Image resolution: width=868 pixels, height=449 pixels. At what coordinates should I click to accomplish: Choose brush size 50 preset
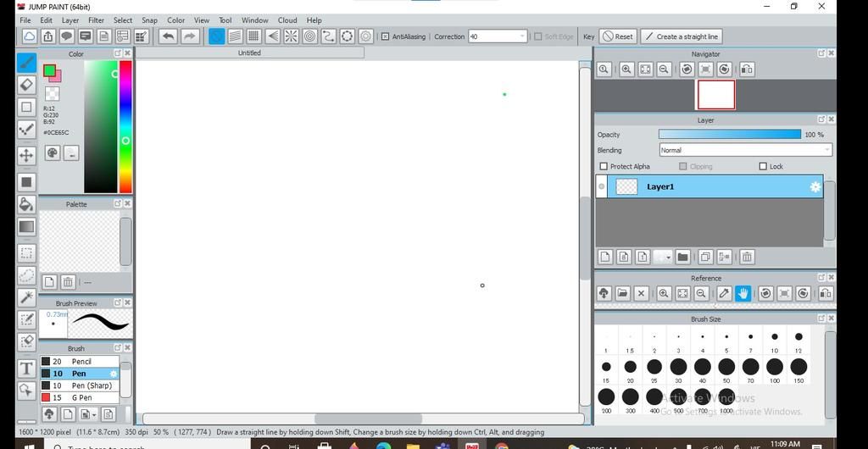pyautogui.click(x=726, y=370)
